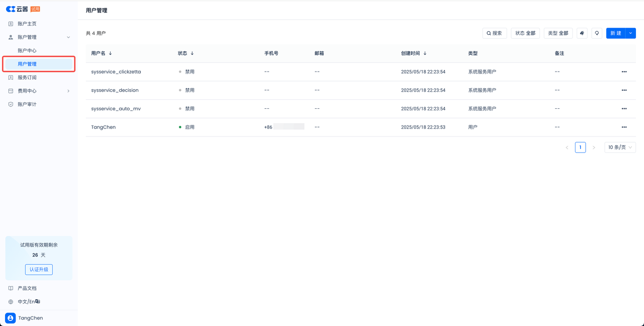Expand the 新建 button dropdown arrow
Screen dimensions: 644x326
click(630, 33)
